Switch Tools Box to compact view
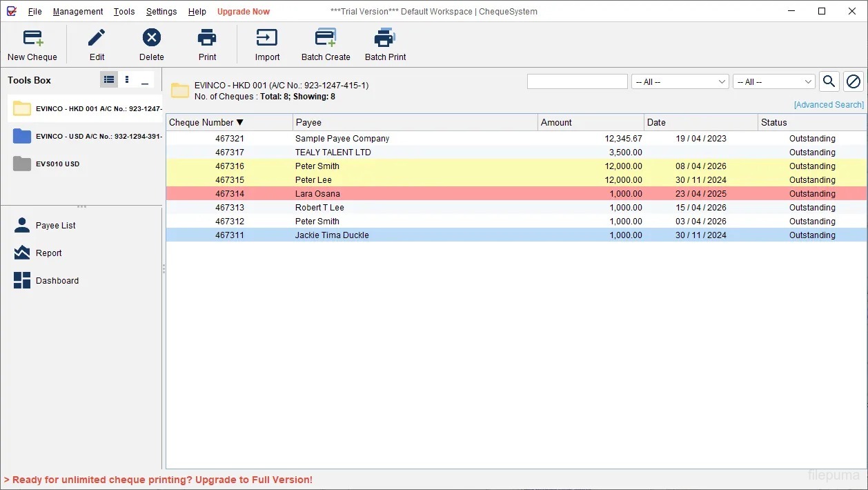The width and height of the screenshot is (868, 490). pyautogui.click(x=127, y=80)
